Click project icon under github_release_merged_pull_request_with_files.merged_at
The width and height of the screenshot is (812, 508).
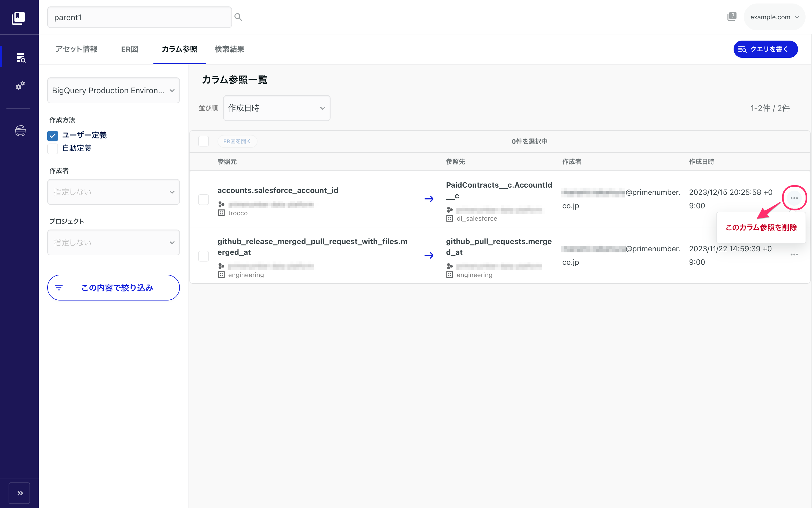click(x=221, y=266)
